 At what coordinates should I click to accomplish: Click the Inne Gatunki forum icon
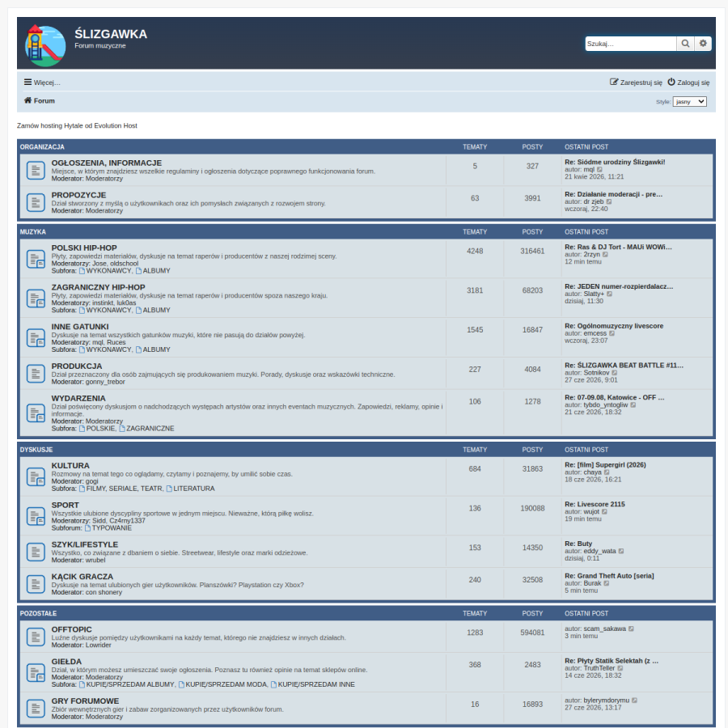pyautogui.click(x=36, y=338)
